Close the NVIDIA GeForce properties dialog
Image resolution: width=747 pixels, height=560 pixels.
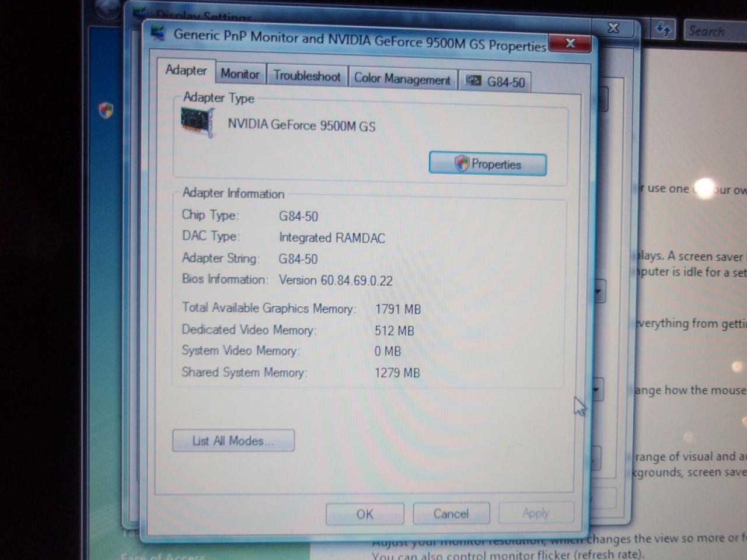570,43
